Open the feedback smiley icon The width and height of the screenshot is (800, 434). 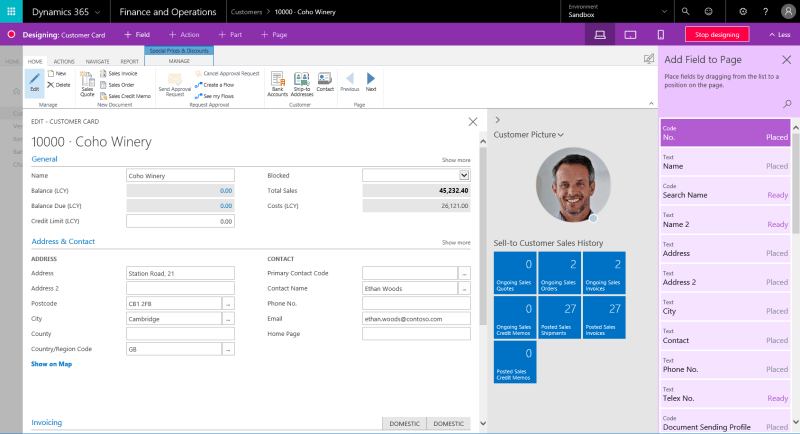click(x=708, y=11)
